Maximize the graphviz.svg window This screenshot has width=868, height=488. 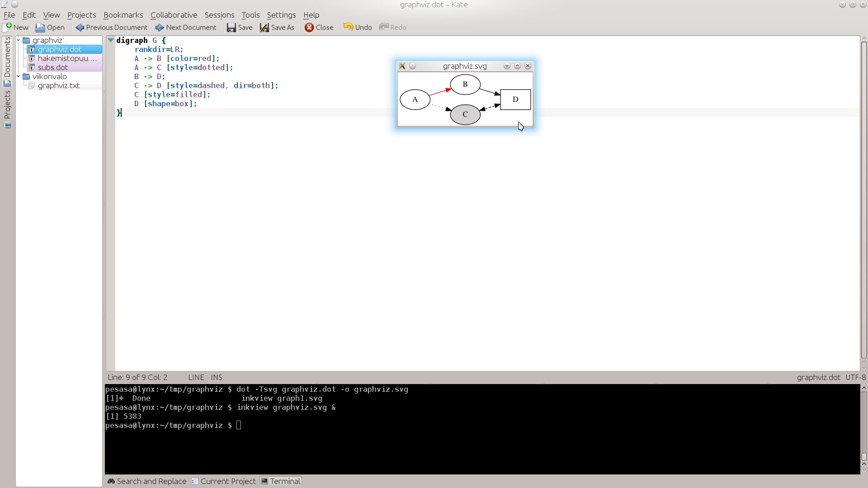(517, 66)
